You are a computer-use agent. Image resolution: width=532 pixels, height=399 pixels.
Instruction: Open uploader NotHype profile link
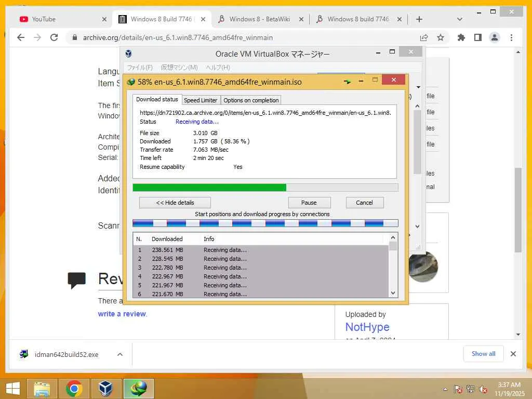367,327
